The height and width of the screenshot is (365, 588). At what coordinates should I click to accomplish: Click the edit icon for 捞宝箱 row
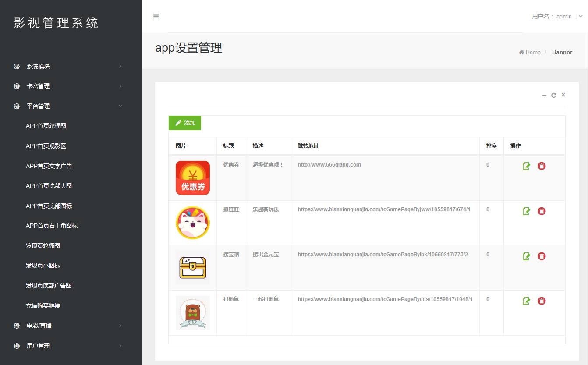pyautogui.click(x=527, y=256)
